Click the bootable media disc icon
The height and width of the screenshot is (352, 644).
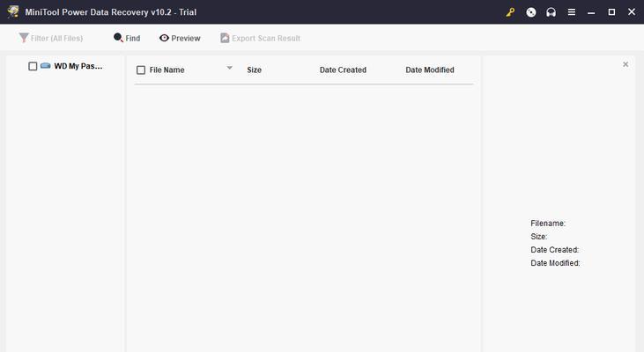(530, 12)
